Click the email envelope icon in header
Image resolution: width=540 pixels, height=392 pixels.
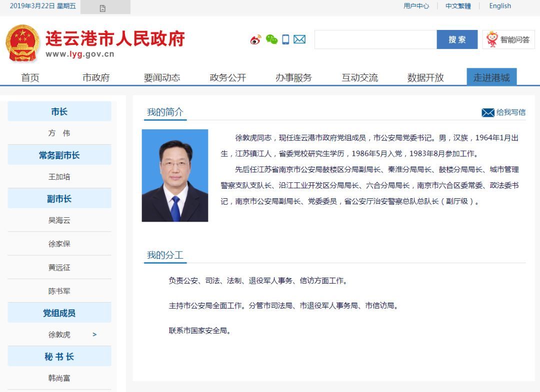(x=299, y=39)
